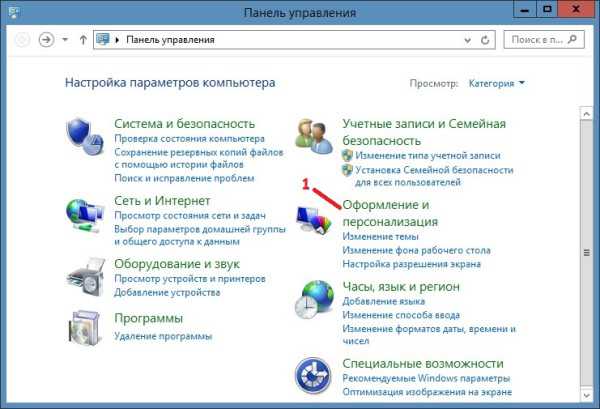Screen dimensions: 600x409
Task: Click the Forward navigation arrow
Action: (46, 40)
